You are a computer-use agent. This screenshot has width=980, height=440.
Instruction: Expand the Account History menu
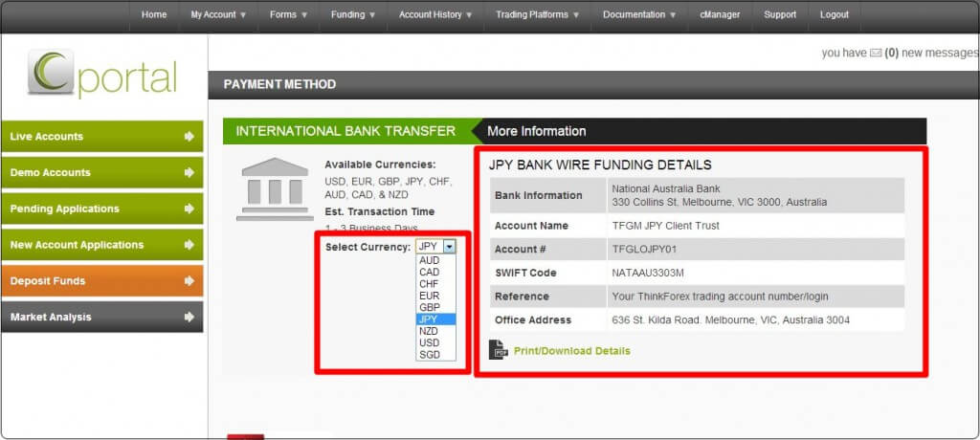pyautogui.click(x=435, y=15)
